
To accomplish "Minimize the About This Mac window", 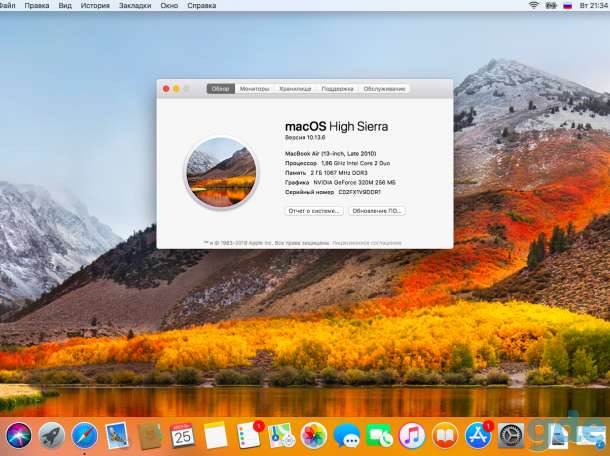I will pyautogui.click(x=176, y=89).
